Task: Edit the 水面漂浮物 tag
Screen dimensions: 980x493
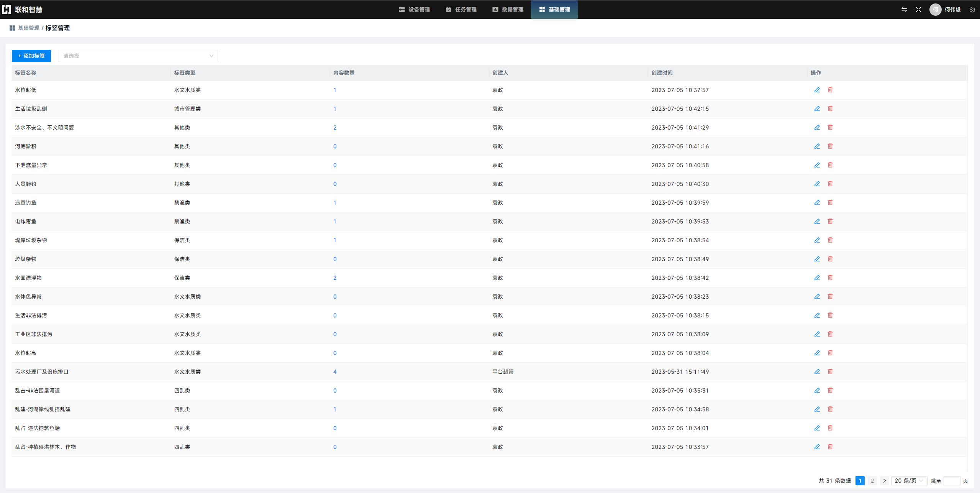Action: [x=817, y=278]
